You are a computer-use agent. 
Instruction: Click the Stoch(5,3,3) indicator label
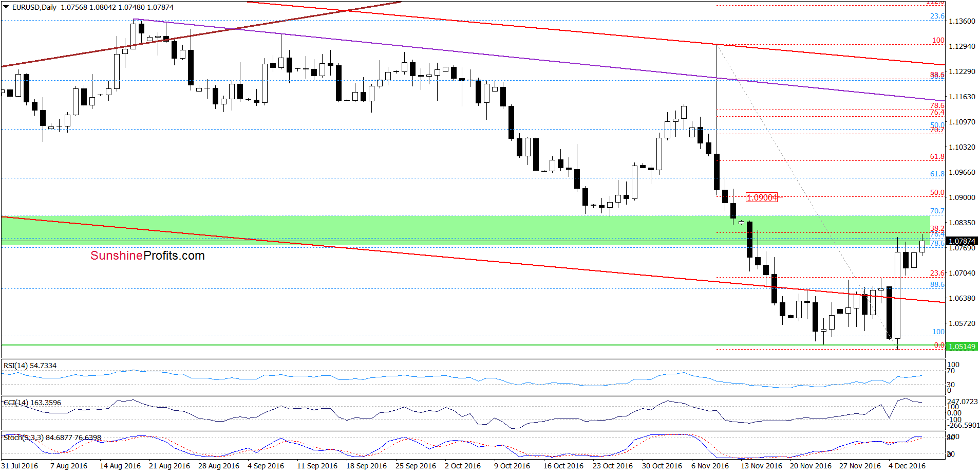click(x=52, y=438)
